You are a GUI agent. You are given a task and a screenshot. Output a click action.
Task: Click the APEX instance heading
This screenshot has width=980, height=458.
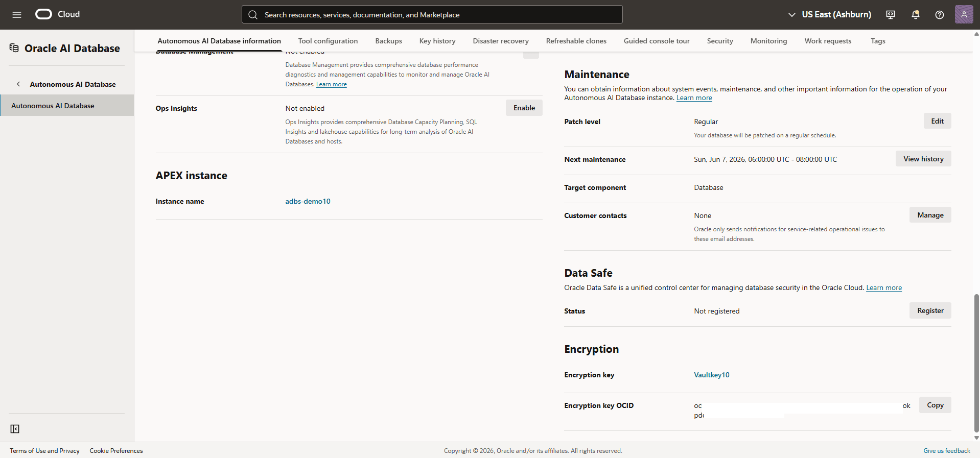tap(191, 175)
